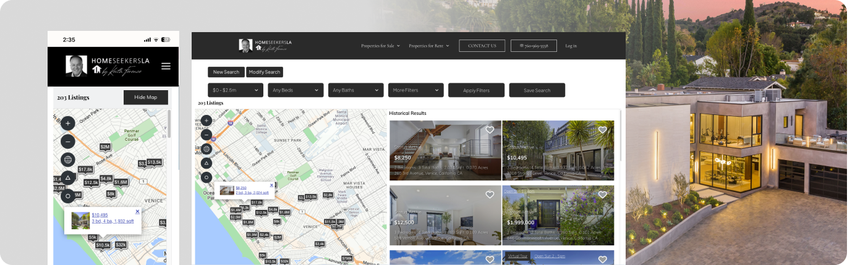Click the globe icon on mobile map
Viewport: 868px width, 265px height.
pyautogui.click(x=68, y=159)
